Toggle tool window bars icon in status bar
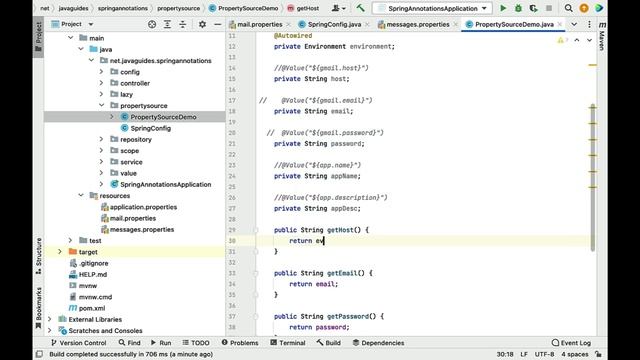This screenshot has width=640, height=360. [39, 354]
